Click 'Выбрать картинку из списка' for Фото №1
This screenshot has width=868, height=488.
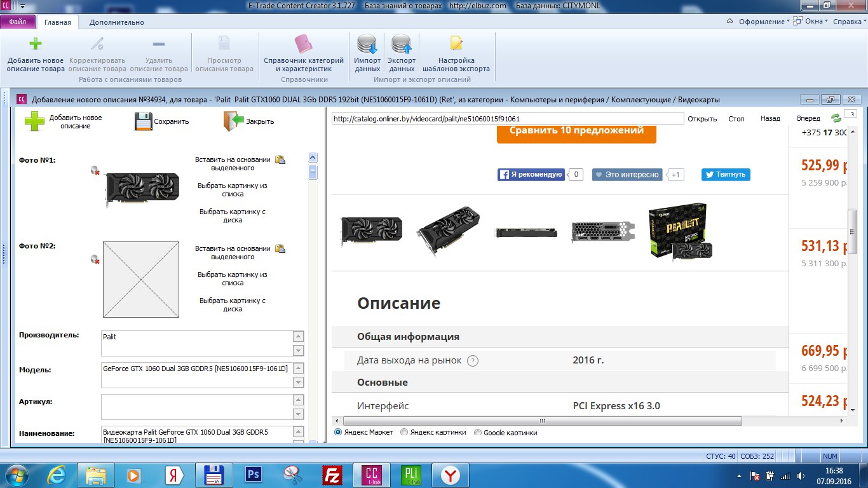233,190
